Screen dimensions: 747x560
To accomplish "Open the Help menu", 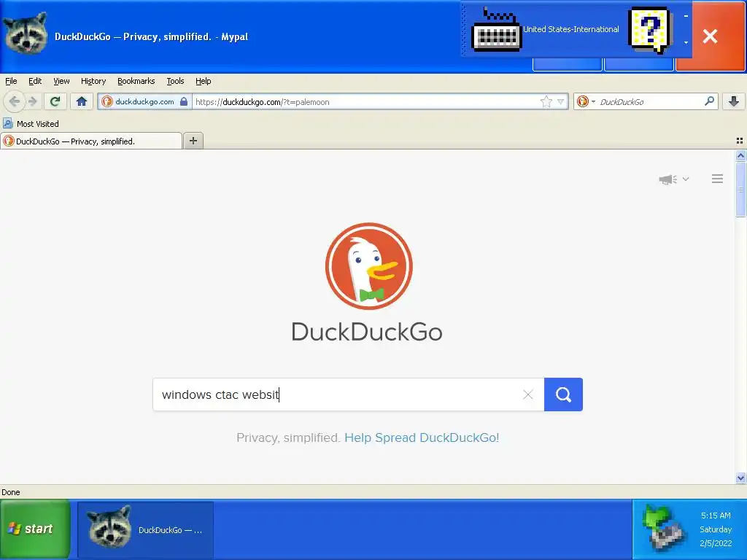I will 204,81.
